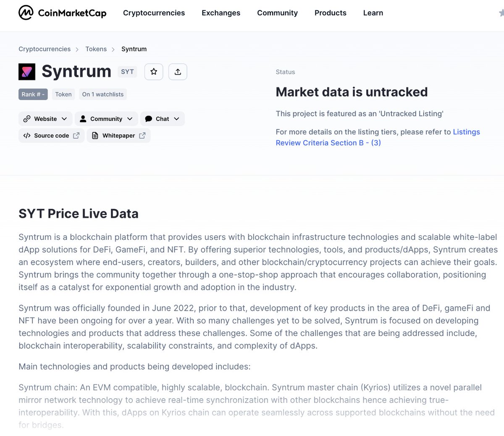Screen dimensions: 504x436
Task: Click the 'Main technologies and products' line
Action: (x=134, y=367)
